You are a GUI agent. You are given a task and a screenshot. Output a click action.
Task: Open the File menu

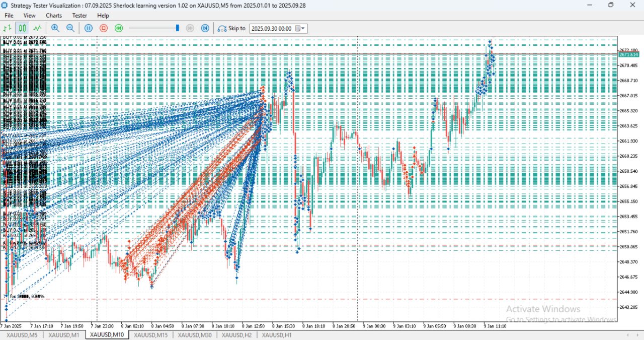pyautogui.click(x=9, y=16)
